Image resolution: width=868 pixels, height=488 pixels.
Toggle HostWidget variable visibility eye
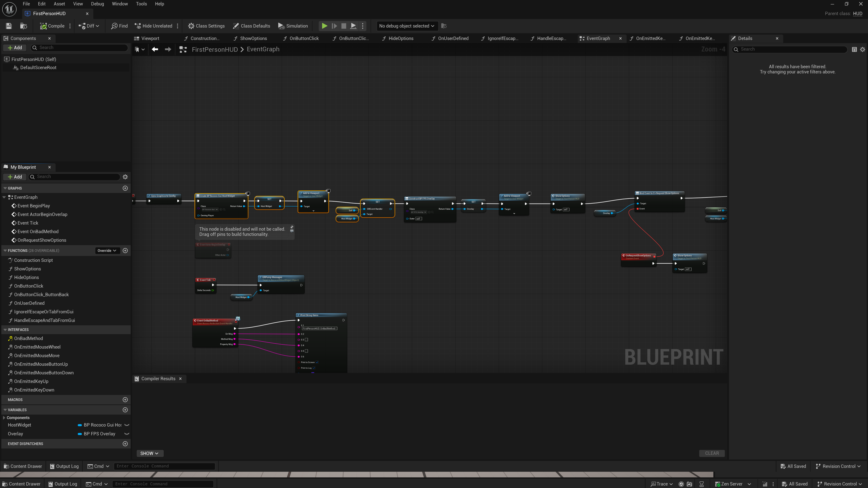[x=127, y=425]
